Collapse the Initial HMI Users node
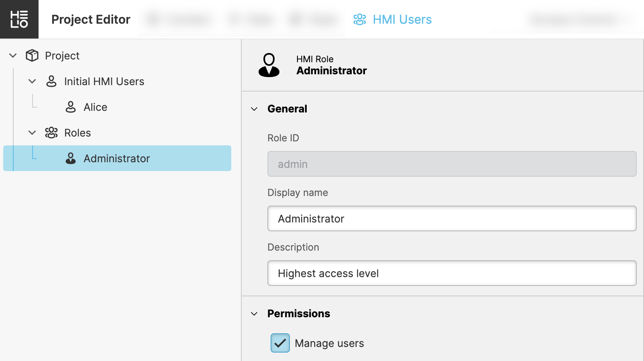This screenshot has height=361, width=644. (x=32, y=81)
